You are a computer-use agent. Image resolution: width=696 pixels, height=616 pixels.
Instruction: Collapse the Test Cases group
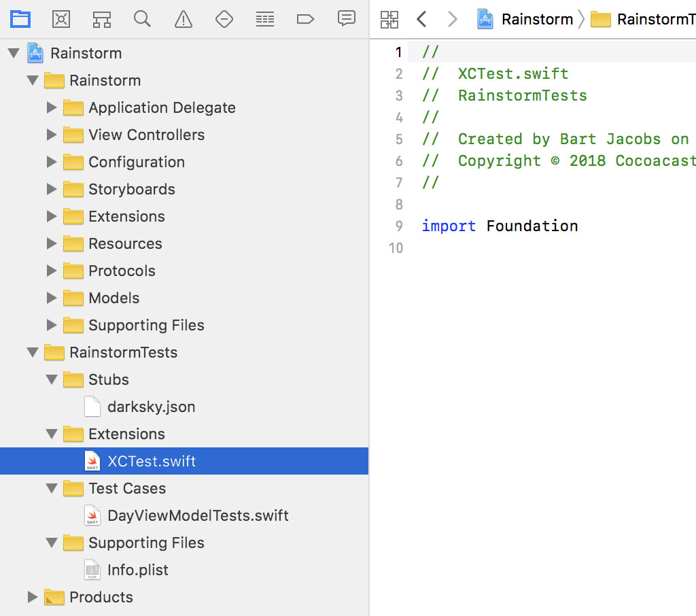[x=52, y=488]
